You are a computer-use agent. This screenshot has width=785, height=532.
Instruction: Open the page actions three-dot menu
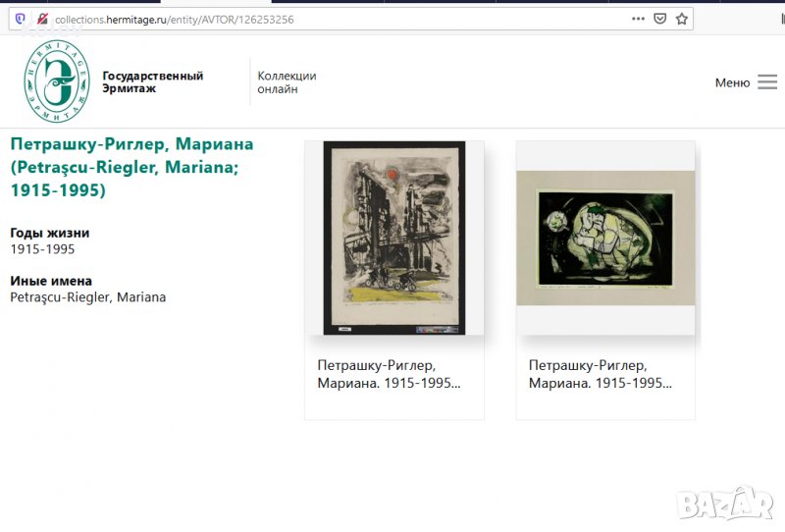[x=638, y=19]
